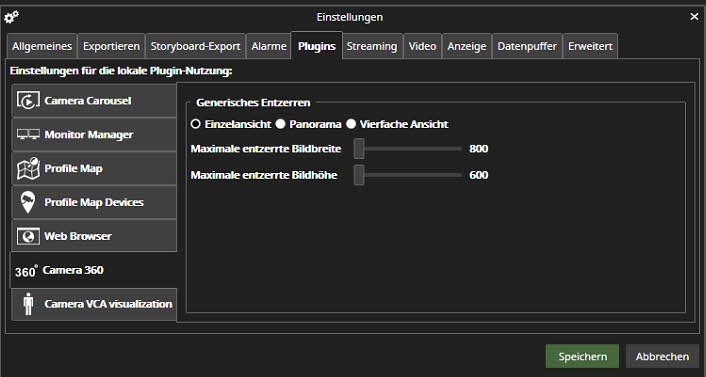
Task: Click the Bildhöhe slider handle
Action: tap(359, 175)
